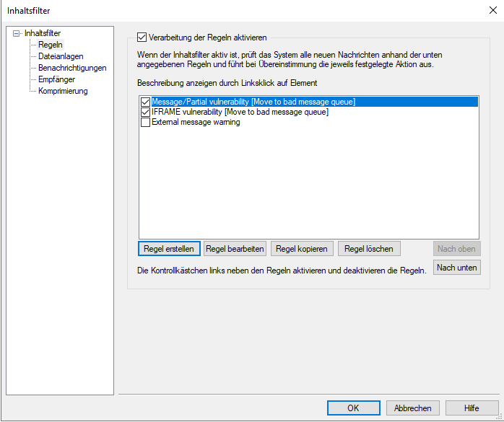Enable External message warning rule checkbox

click(x=146, y=123)
